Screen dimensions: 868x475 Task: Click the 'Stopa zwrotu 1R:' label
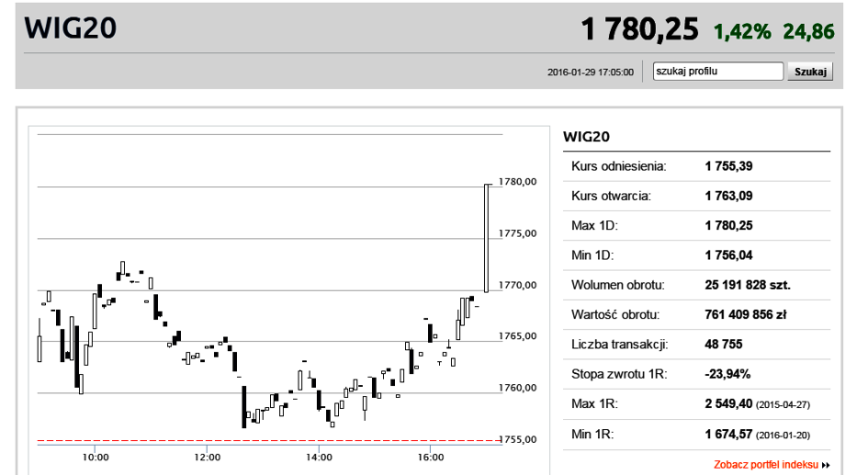click(x=619, y=374)
